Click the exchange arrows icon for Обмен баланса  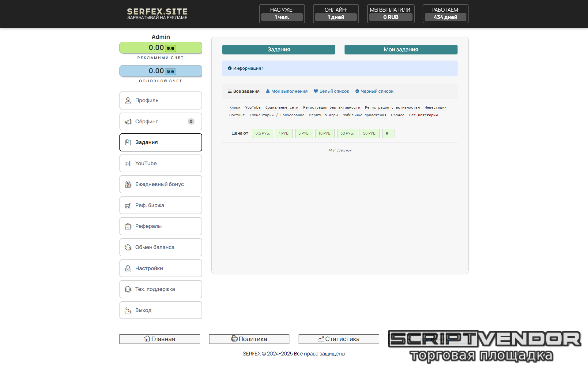pos(128,247)
